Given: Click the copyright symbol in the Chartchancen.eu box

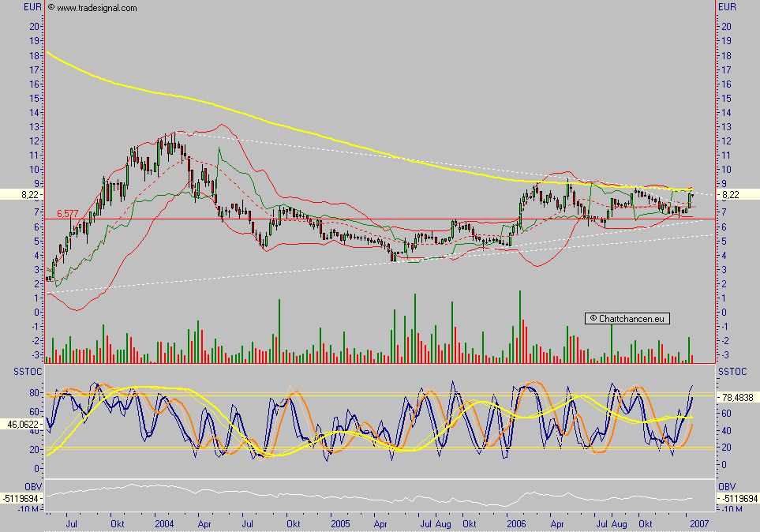Looking at the screenshot, I should point(592,318).
